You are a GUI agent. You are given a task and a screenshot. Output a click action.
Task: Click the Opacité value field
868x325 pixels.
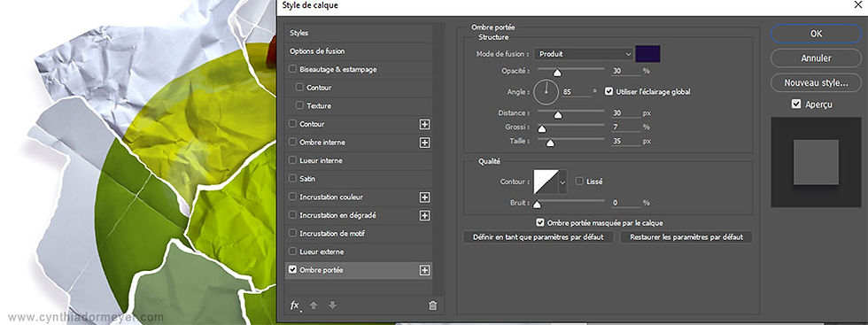click(625, 71)
